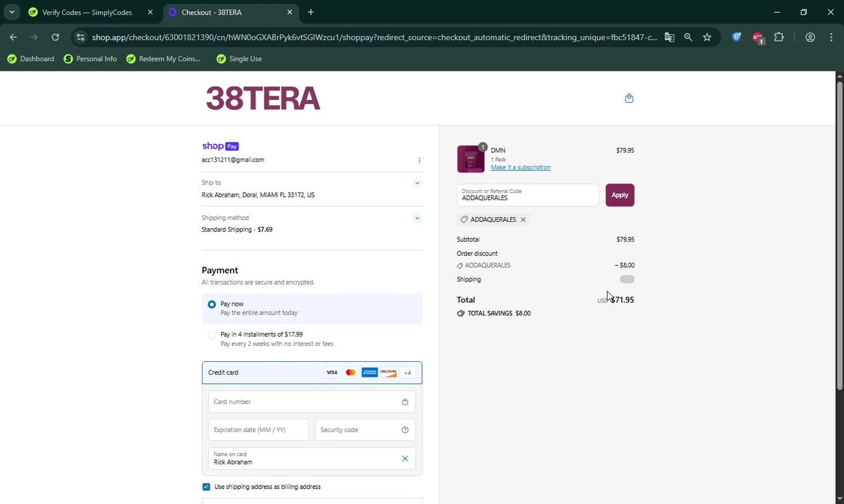Show the security code help tooltip
The image size is (844, 504).
pyautogui.click(x=405, y=430)
